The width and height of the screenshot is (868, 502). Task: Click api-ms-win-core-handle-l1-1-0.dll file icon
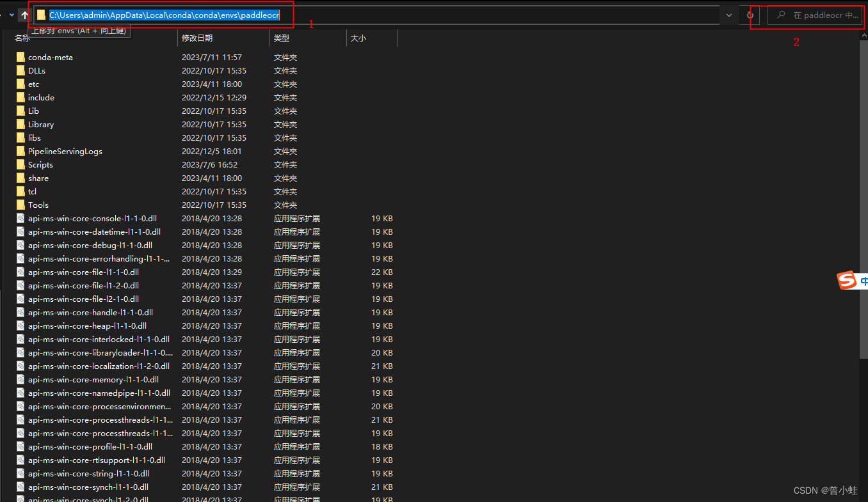point(20,313)
